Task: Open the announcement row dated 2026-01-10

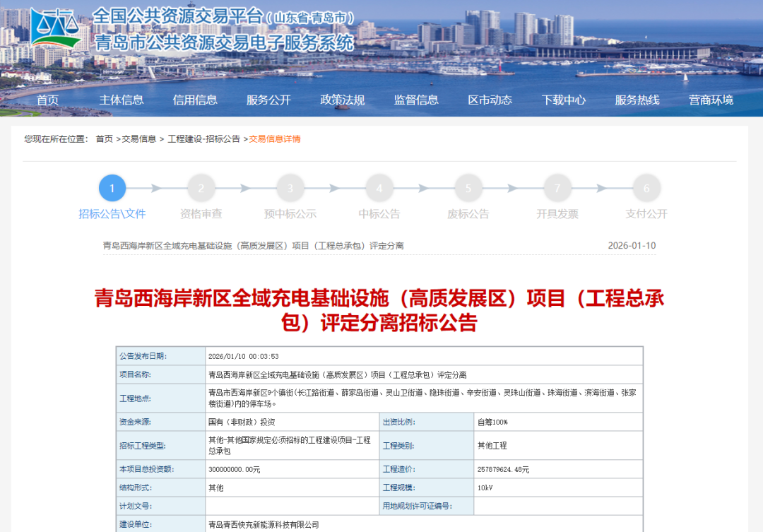Action: click(379, 246)
